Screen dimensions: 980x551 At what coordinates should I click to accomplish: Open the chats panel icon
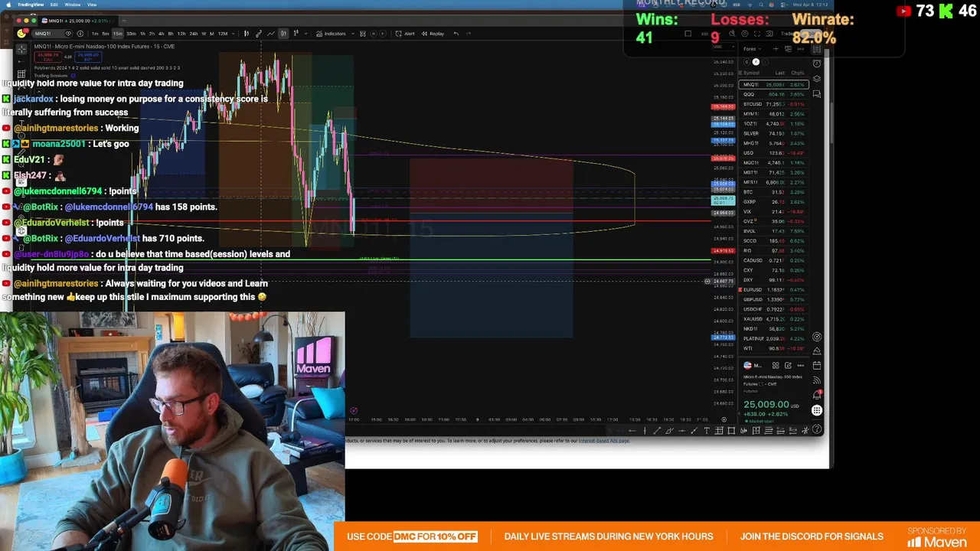pyautogui.click(x=817, y=94)
